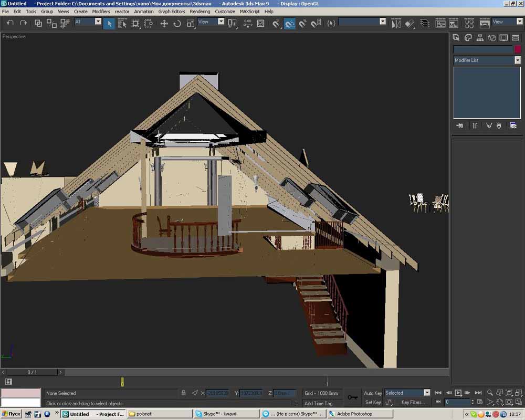The image size is (525, 420).
Task: Click the Undo arrow icon
Action: 10,23
